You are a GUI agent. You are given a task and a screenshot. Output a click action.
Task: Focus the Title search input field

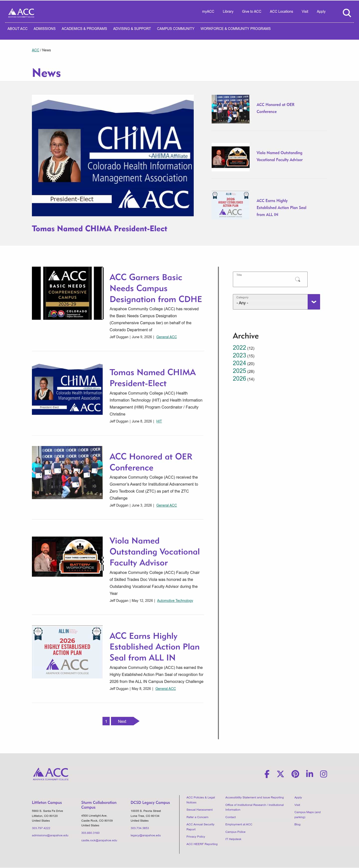point(270,279)
